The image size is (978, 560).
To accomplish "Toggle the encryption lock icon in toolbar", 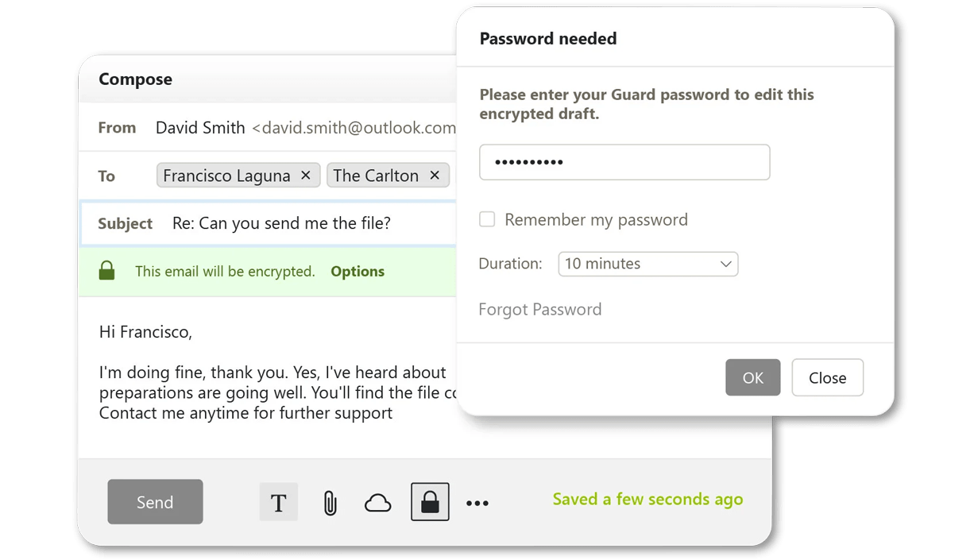I will [430, 502].
